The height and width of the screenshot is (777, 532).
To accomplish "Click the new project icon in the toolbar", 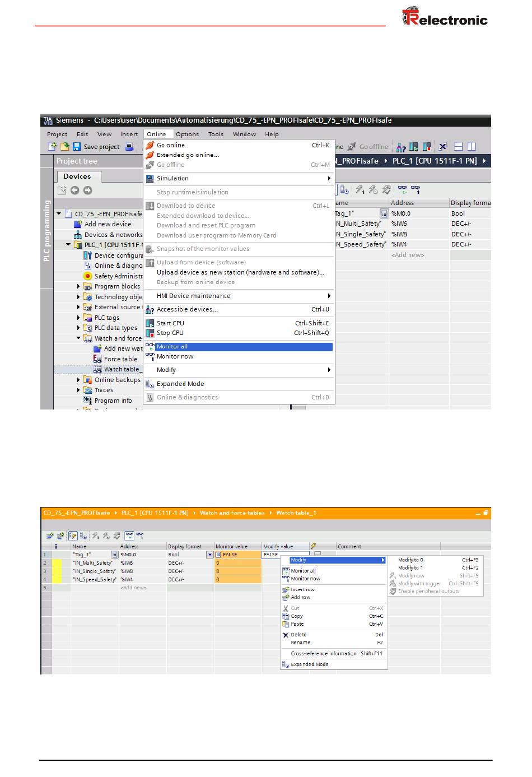I will click(x=52, y=147).
